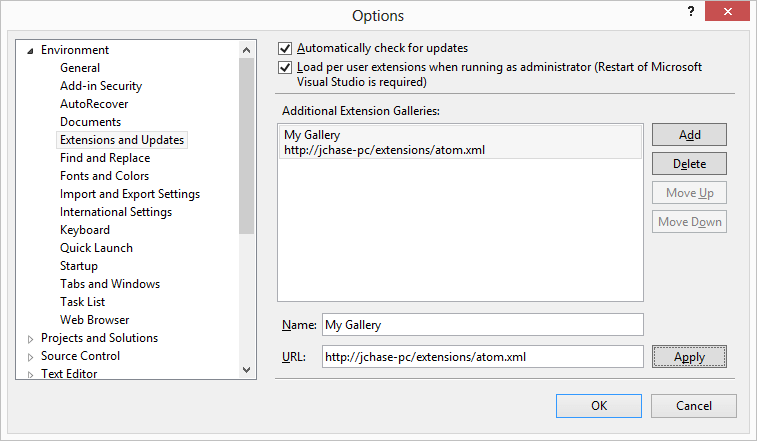The image size is (757, 441).
Task: Click the Delete gallery button
Action: tap(689, 163)
